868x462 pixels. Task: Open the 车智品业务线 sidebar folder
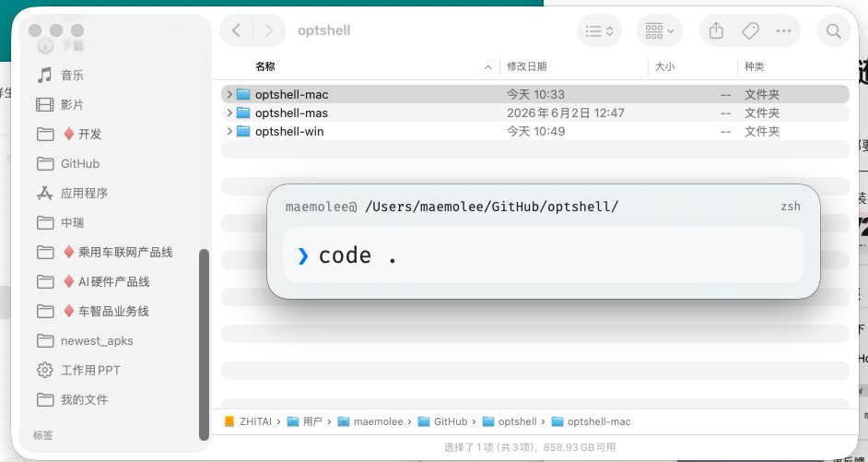pos(113,312)
